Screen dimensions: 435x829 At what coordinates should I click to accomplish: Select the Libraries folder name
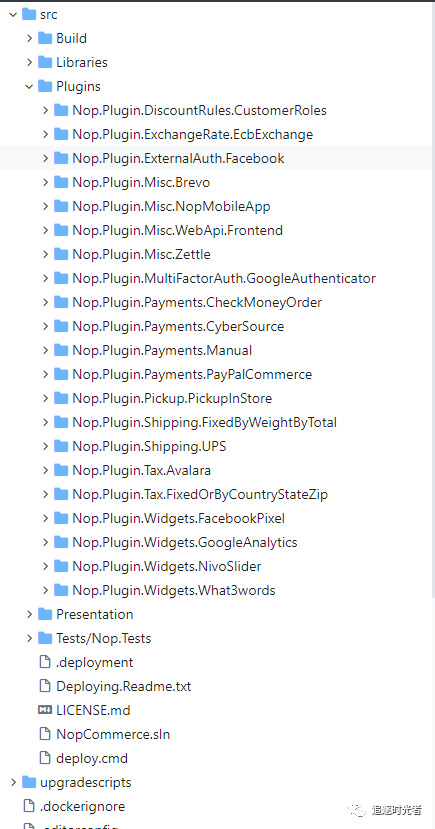[x=82, y=62]
